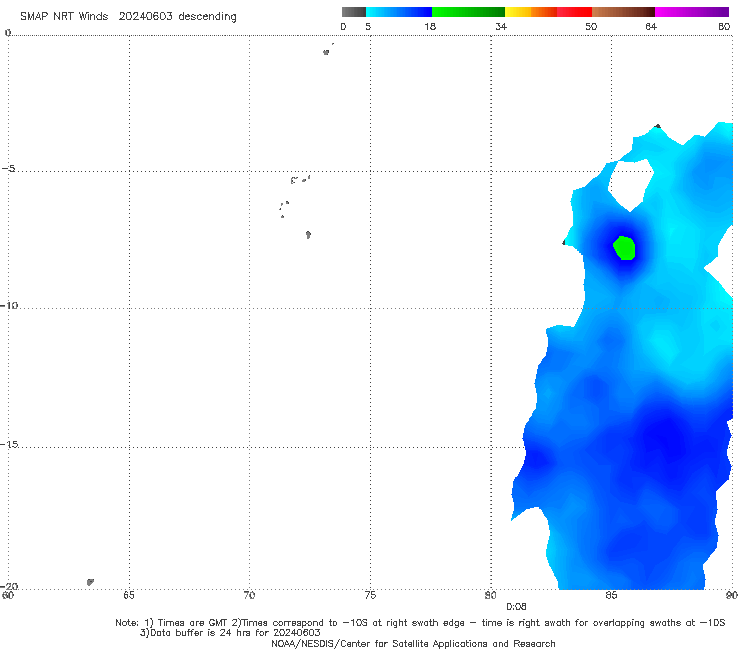Click the color bar label "18"
Screen dimensions: 740x650
[430, 27]
